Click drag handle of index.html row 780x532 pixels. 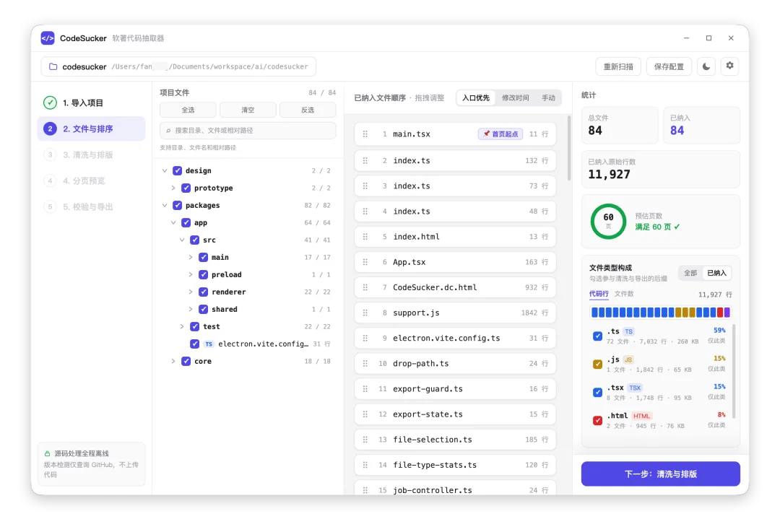(x=365, y=237)
